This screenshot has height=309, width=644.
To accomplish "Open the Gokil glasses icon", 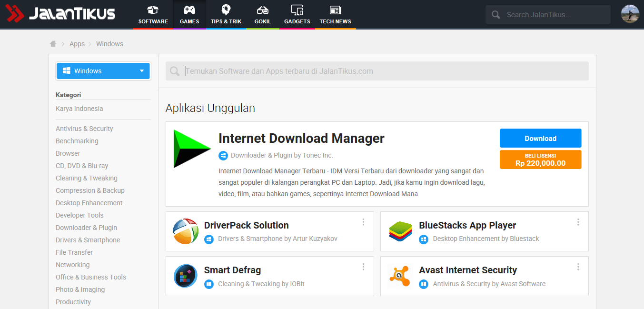I will [x=262, y=10].
